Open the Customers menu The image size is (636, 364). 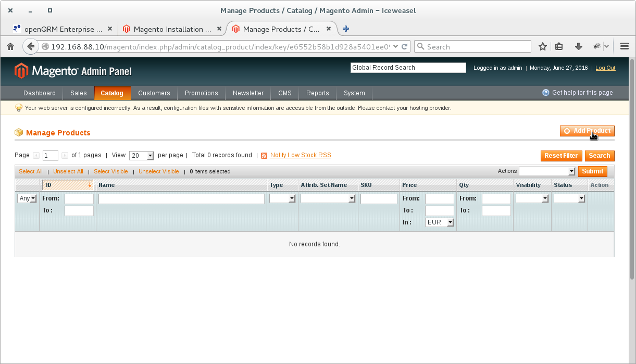[154, 93]
